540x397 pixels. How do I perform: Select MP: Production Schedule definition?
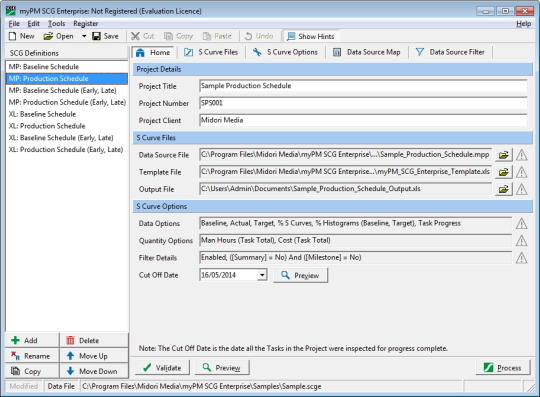(66, 79)
